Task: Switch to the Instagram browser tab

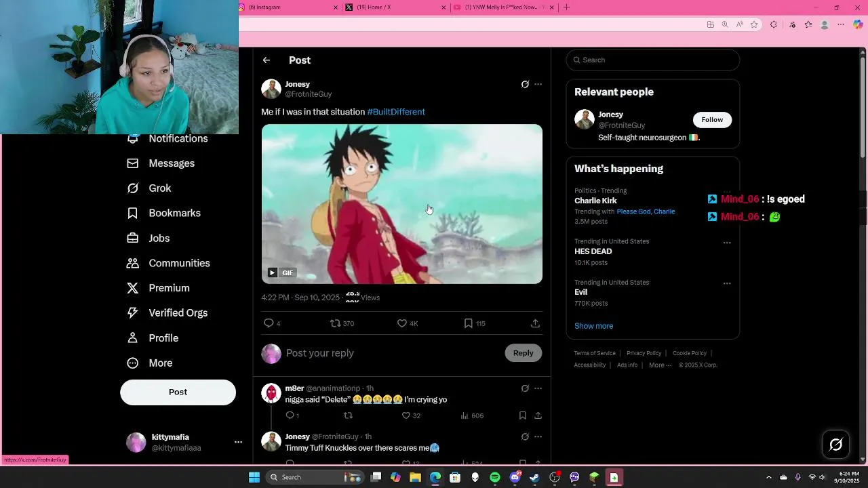Action: click(x=287, y=7)
